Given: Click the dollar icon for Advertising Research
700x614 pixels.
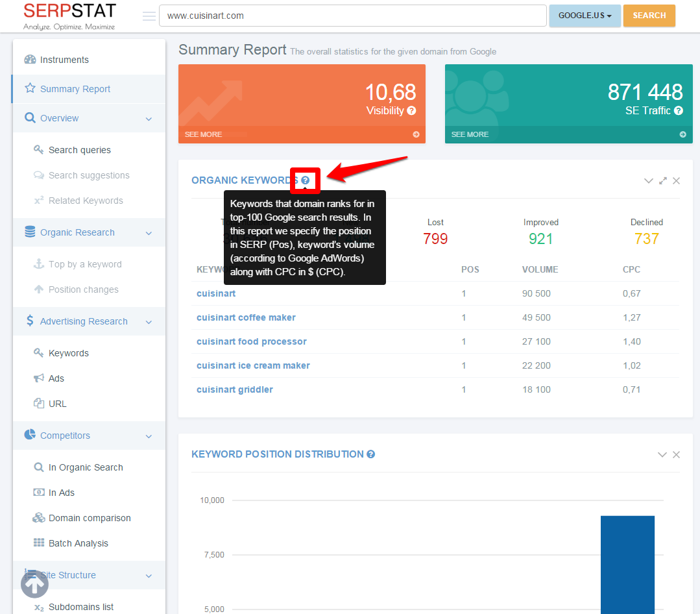Looking at the screenshot, I should coord(30,321).
